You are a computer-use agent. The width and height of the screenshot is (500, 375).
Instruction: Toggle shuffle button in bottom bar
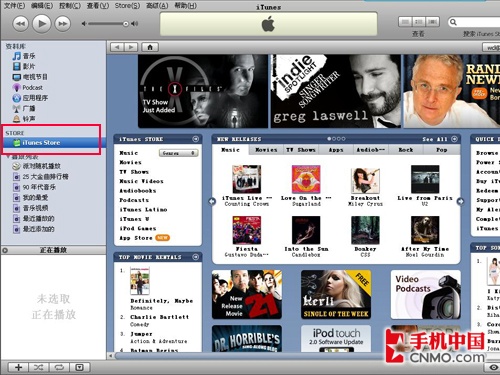[x=39, y=367]
